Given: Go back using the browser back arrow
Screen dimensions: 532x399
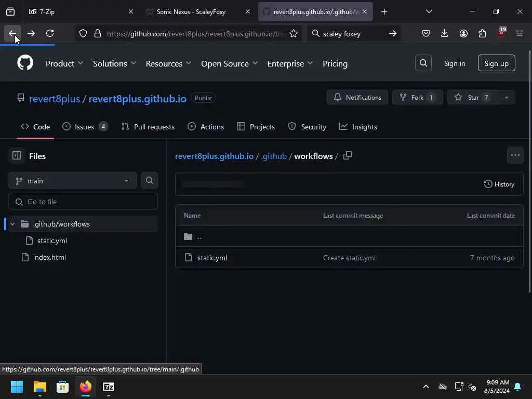Looking at the screenshot, I should 12,33.
